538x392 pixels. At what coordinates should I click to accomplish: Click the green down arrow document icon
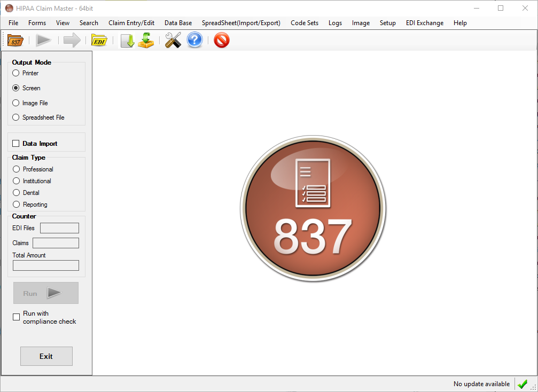click(127, 41)
